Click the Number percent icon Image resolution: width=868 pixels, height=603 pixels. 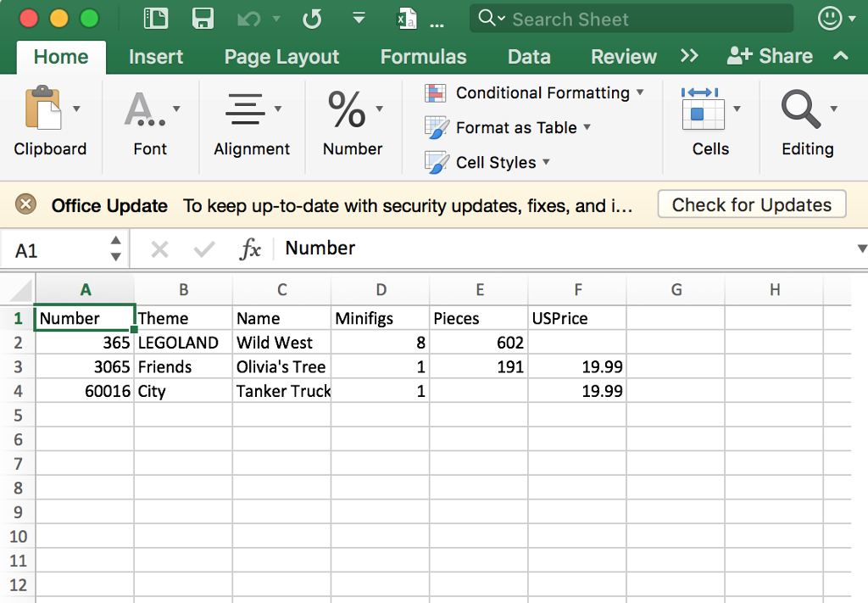[347, 109]
